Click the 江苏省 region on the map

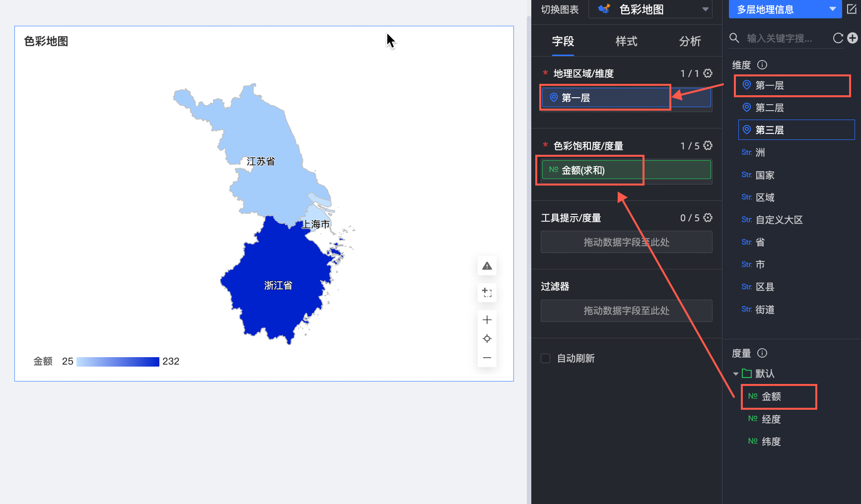261,161
